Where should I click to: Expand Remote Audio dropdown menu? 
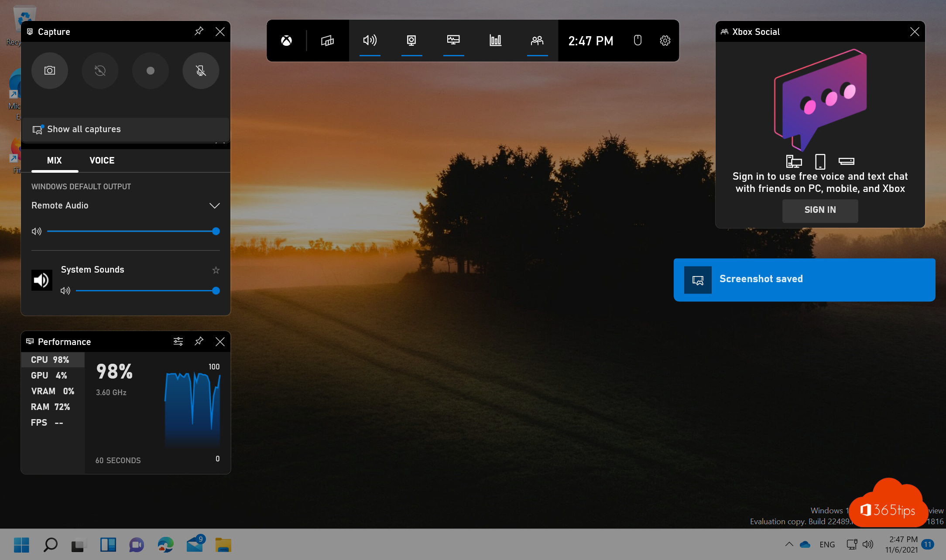coord(215,205)
